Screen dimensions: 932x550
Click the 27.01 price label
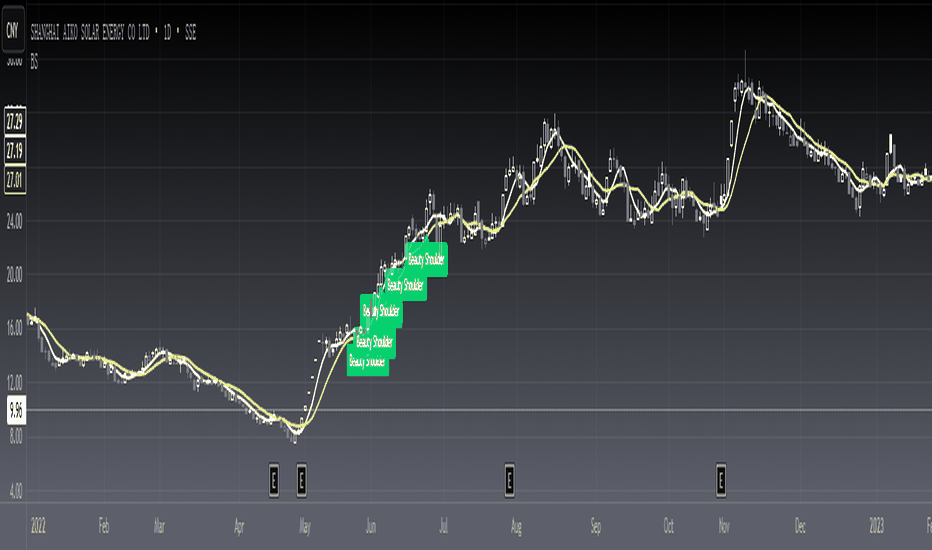(x=15, y=180)
